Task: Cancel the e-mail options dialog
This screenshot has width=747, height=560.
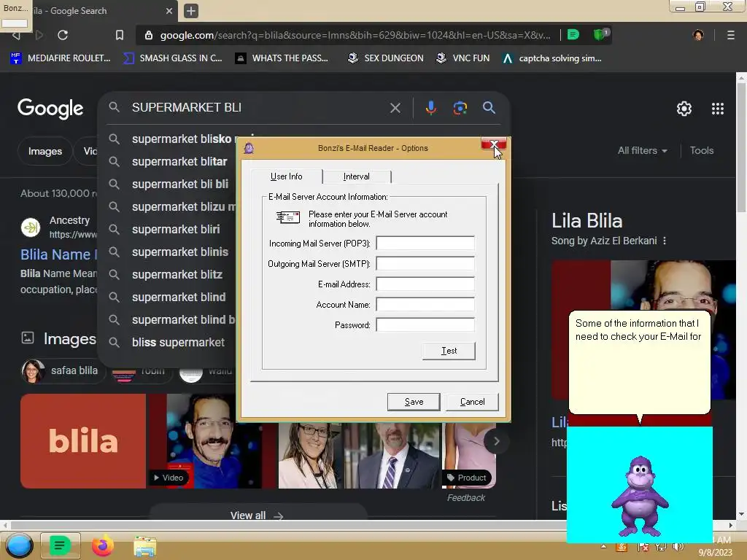Action: (472, 402)
